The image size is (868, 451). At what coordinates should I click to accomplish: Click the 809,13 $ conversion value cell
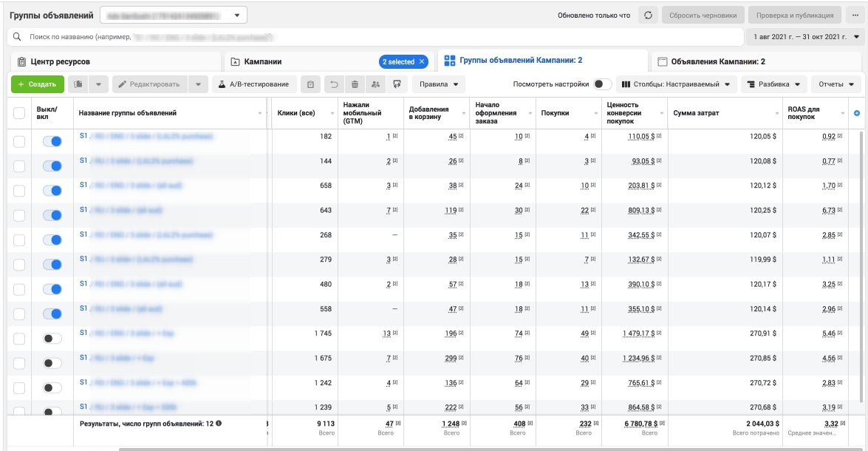pos(641,211)
